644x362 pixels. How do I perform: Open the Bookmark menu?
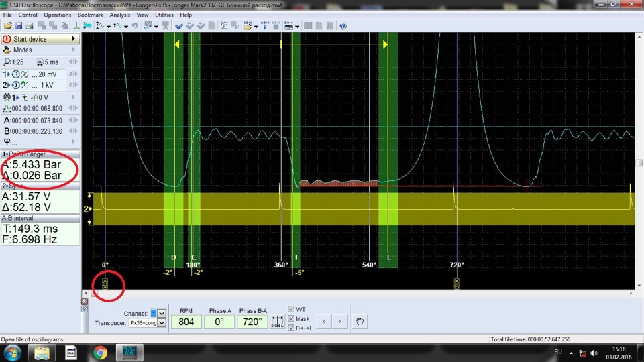point(91,15)
